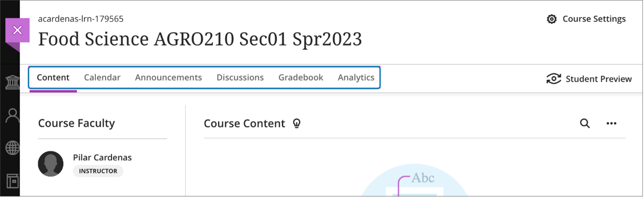Click the Student Preview label

(x=599, y=79)
